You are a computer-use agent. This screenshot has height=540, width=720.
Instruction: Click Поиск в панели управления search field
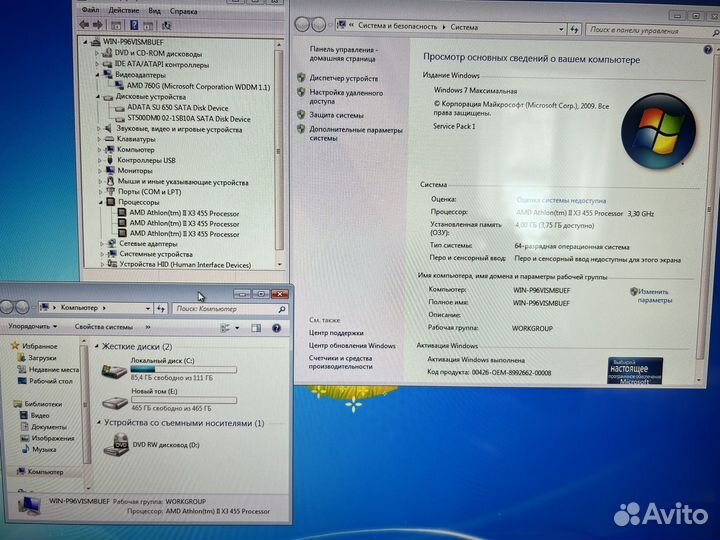pyautogui.click(x=650, y=31)
